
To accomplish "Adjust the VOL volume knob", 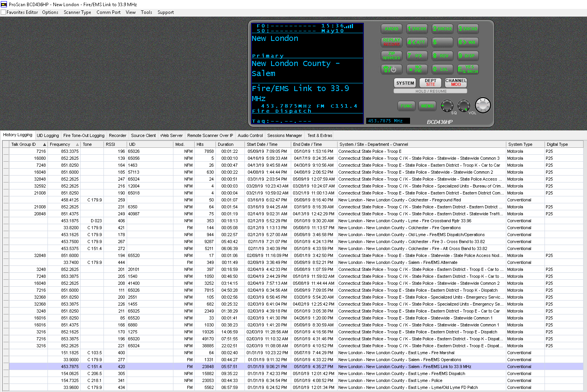I will point(464,105).
